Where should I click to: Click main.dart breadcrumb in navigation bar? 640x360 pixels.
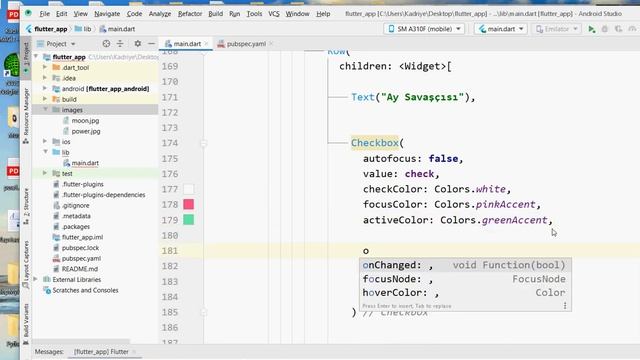click(121, 29)
